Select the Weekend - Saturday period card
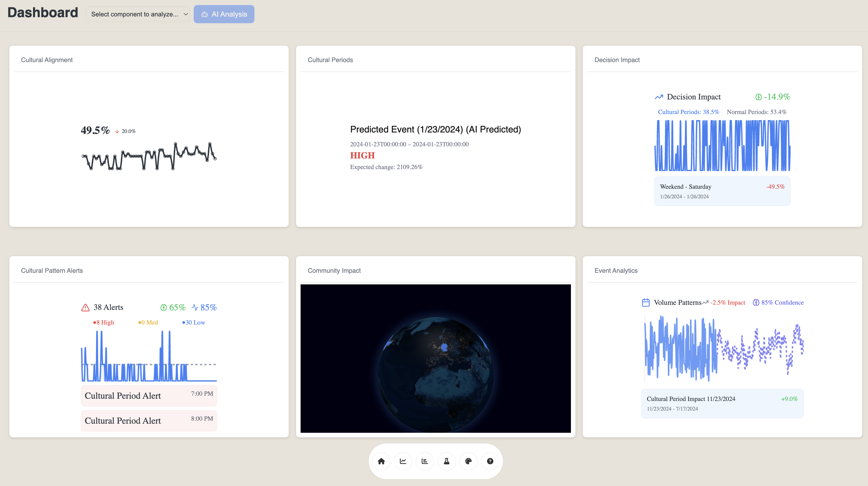The width and height of the screenshot is (868, 486). click(x=722, y=191)
